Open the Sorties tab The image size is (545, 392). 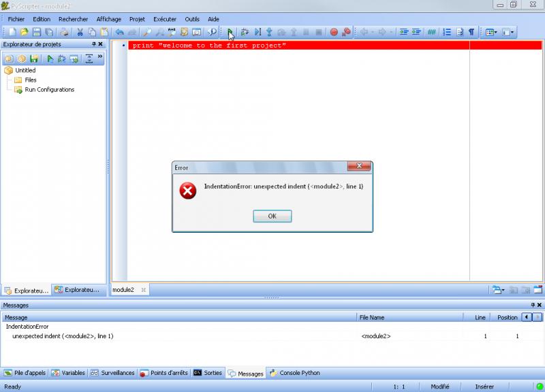(208, 373)
